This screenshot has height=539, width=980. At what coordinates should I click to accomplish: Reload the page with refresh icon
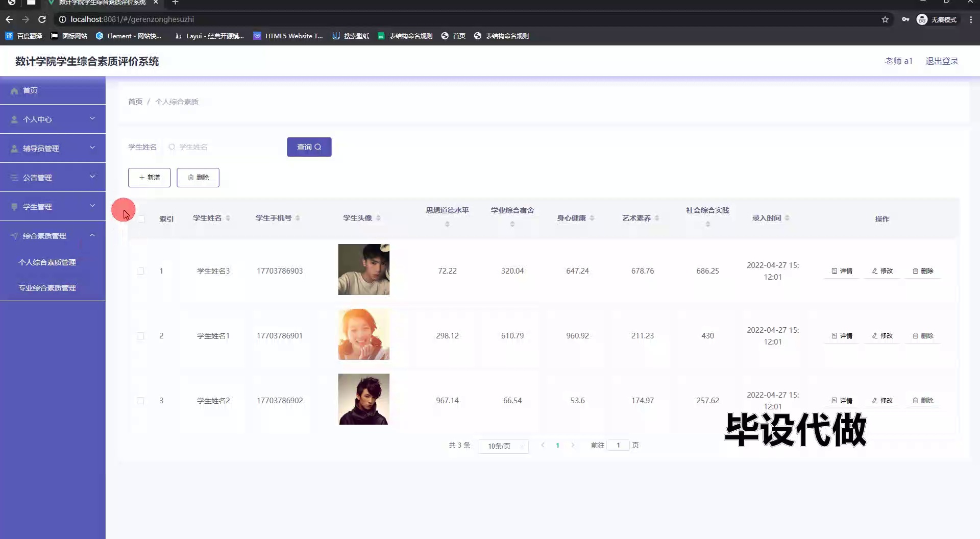coord(42,19)
